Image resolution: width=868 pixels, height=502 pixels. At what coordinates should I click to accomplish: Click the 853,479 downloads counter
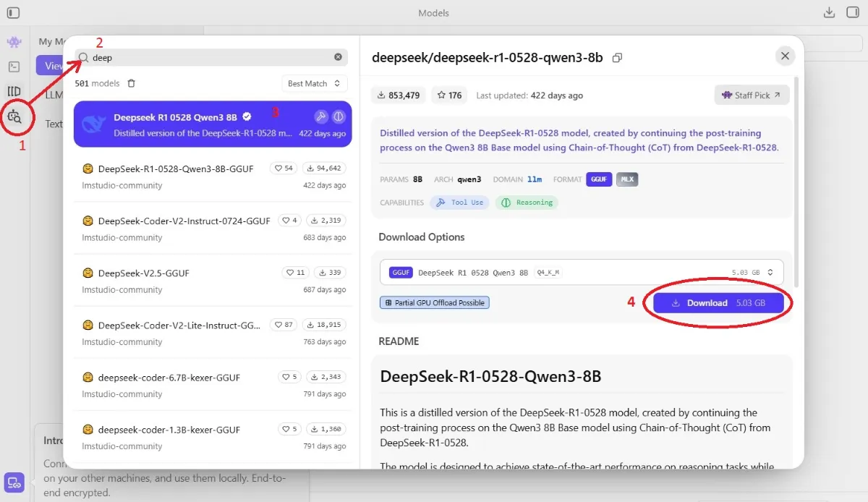pos(400,95)
